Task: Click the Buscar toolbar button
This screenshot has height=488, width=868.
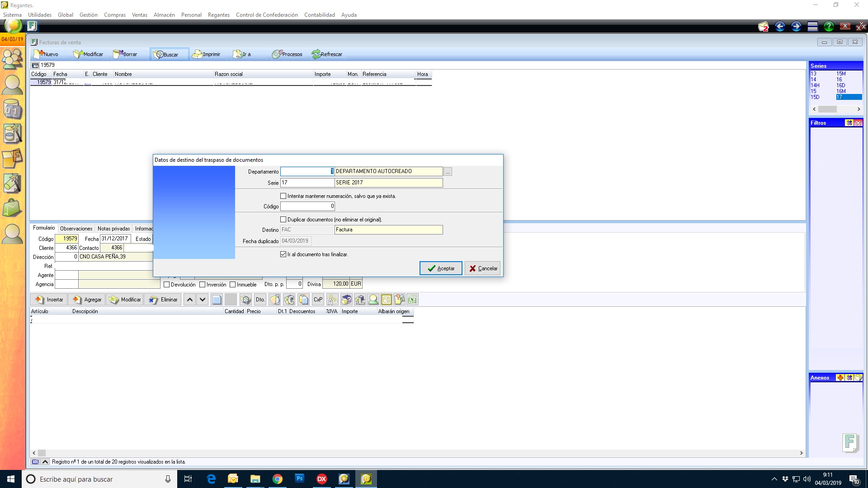Action: pyautogui.click(x=169, y=54)
